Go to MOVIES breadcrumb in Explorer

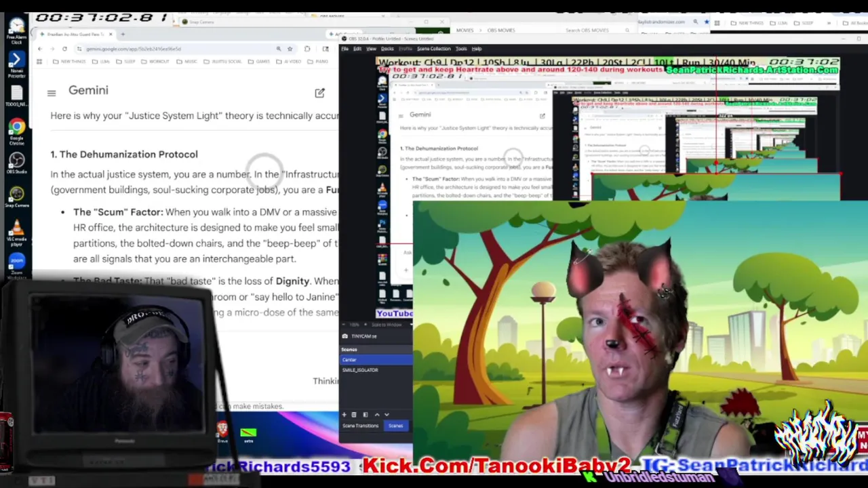465,30
